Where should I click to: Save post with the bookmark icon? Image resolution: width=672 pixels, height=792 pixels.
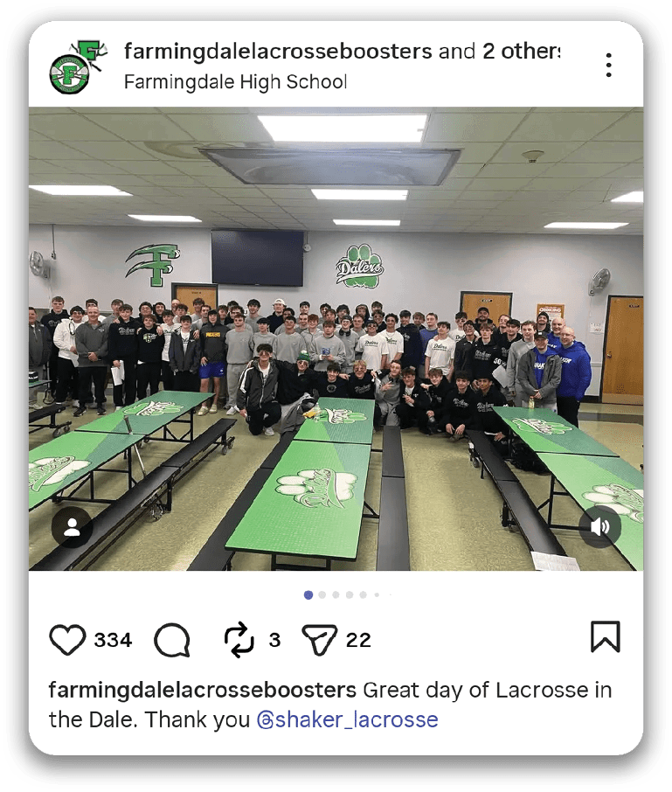click(x=605, y=636)
